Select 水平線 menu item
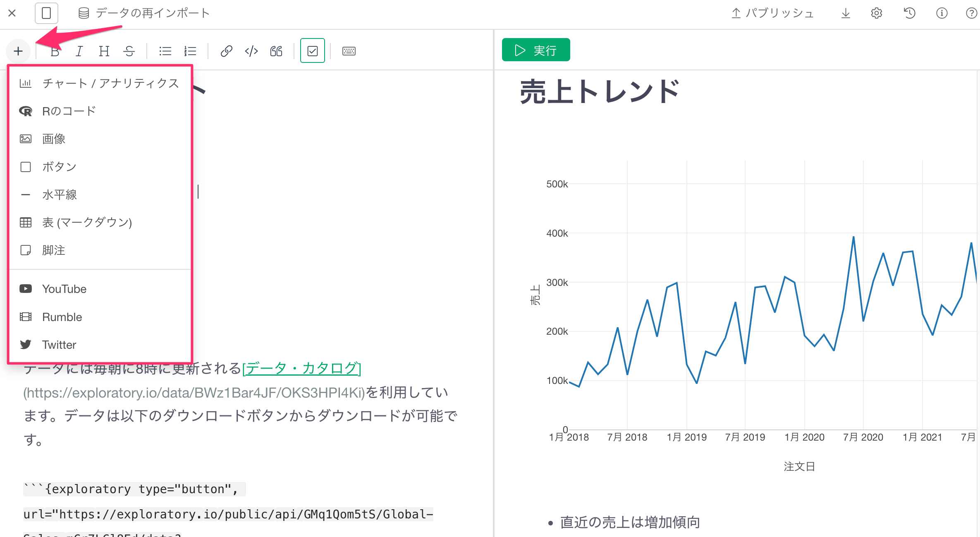The width and height of the screenshot is (980, 537). point(100,194)
